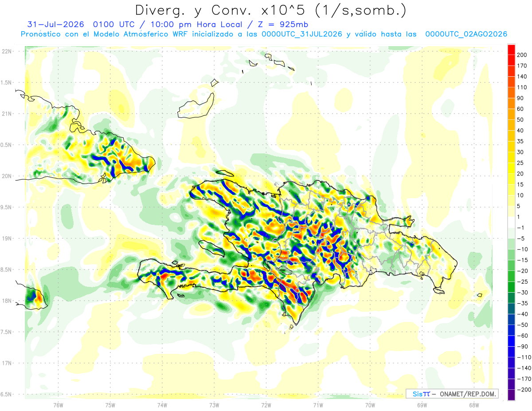Click the "0.5N" latitude label
Viewport: 532px width, 411px height.
[x=7, y=145]
